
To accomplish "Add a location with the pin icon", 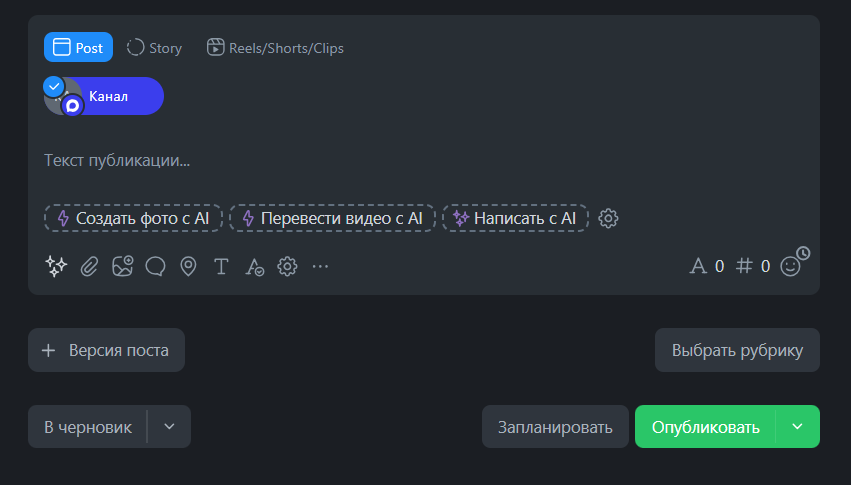I will (188, 266).
